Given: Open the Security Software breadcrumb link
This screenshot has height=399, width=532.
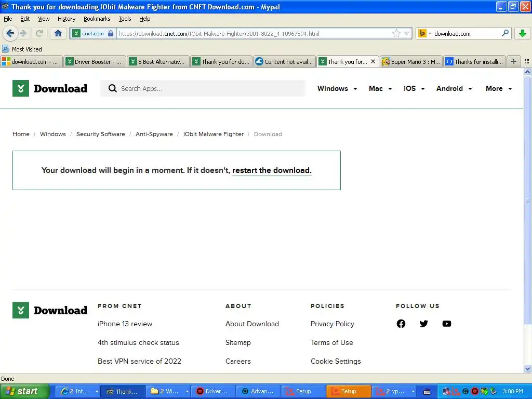Looking at the screenshot, I should click(100, 134).
